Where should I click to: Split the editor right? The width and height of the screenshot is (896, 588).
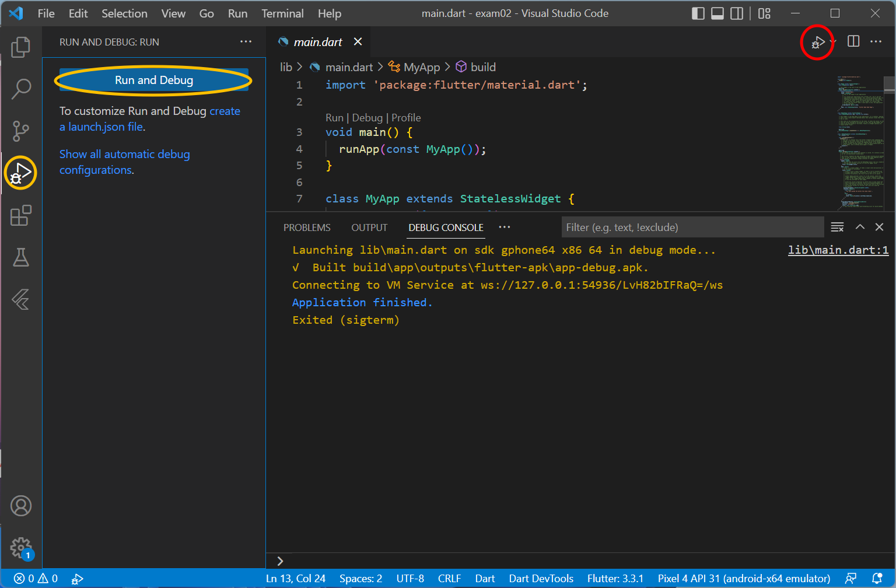(853, 41)
